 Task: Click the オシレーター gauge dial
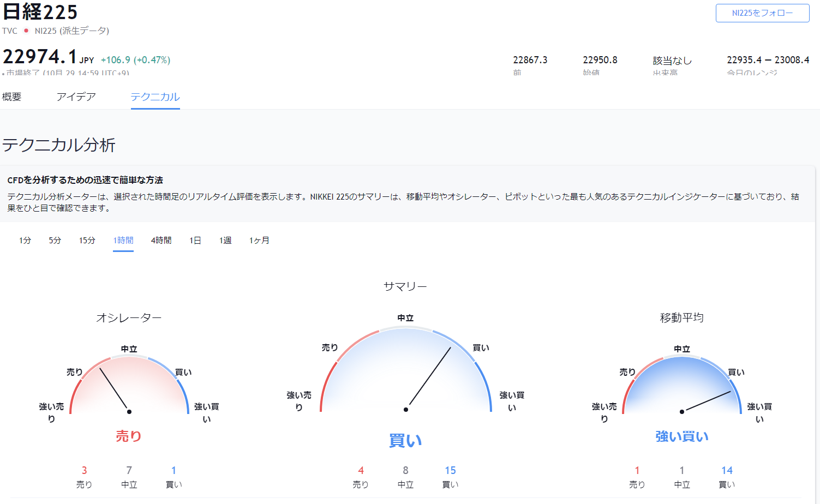(129, 385)
